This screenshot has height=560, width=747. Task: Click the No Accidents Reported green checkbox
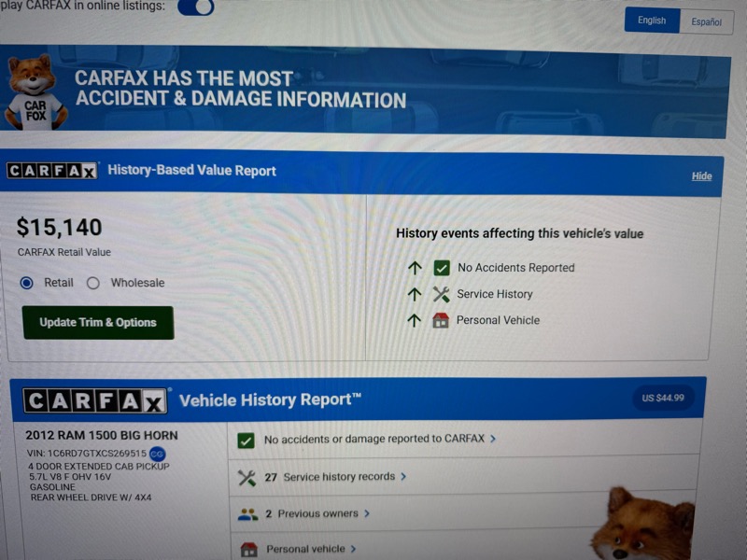point(442,268)
